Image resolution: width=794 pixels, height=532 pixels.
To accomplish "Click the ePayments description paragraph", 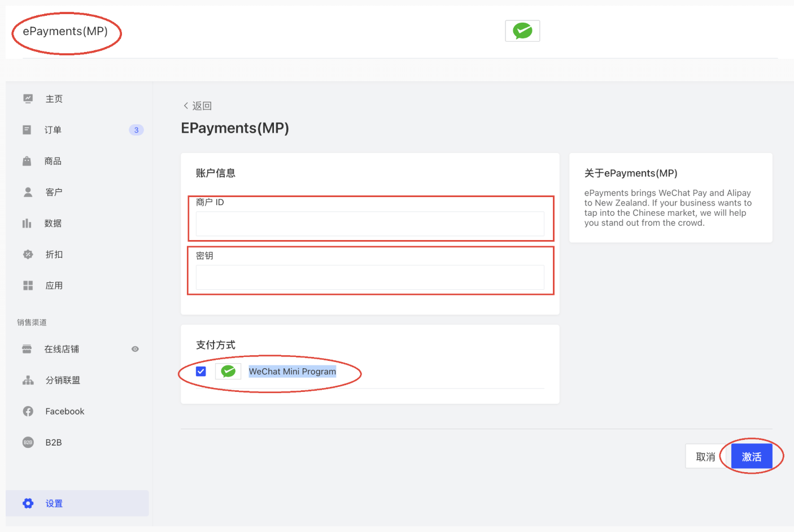I will pyautogui.click(x=668, y=208).
